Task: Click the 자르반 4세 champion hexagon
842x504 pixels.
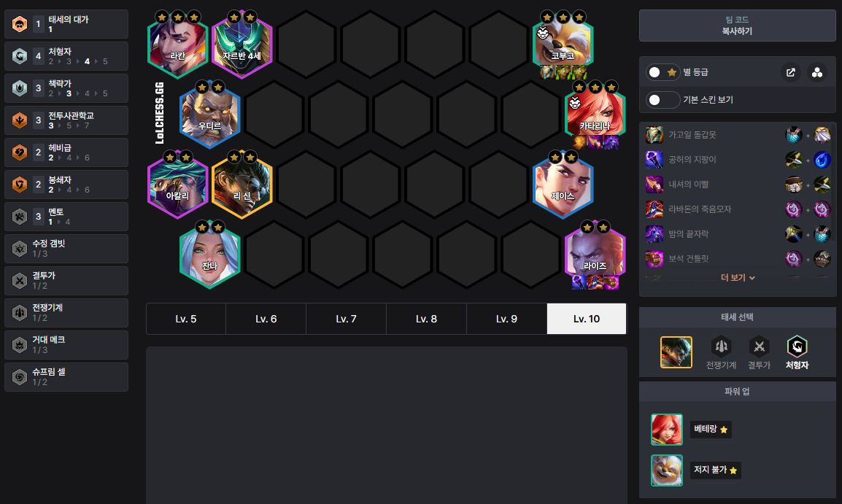Action: pyautogui.click(x=242, y=44)
